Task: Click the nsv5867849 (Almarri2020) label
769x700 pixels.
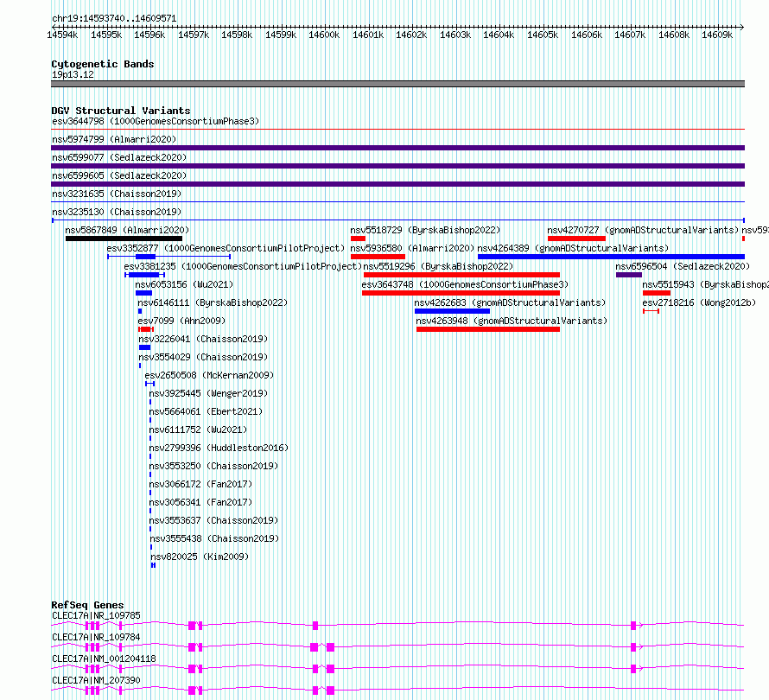Action: 127,230
